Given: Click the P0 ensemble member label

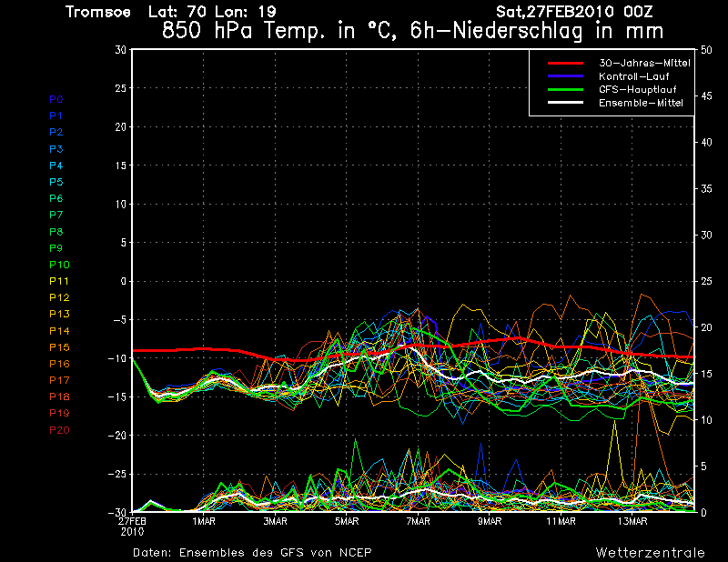Looking at the screenshot, I should [56, 99].
